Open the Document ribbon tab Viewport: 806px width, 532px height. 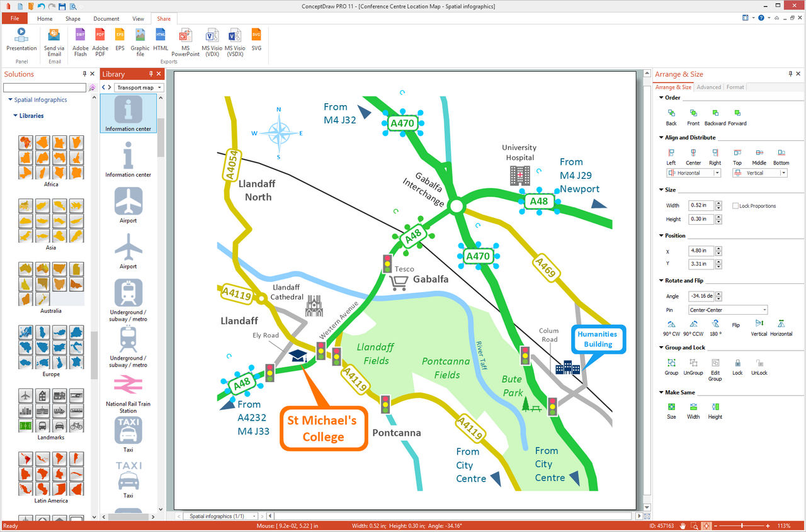pos(106,19)
